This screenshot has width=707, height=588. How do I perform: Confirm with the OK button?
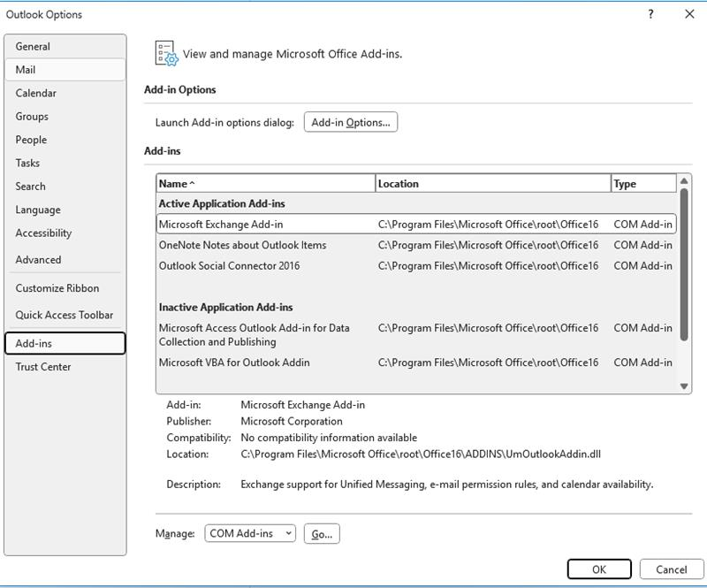click(x=599, y=569)
